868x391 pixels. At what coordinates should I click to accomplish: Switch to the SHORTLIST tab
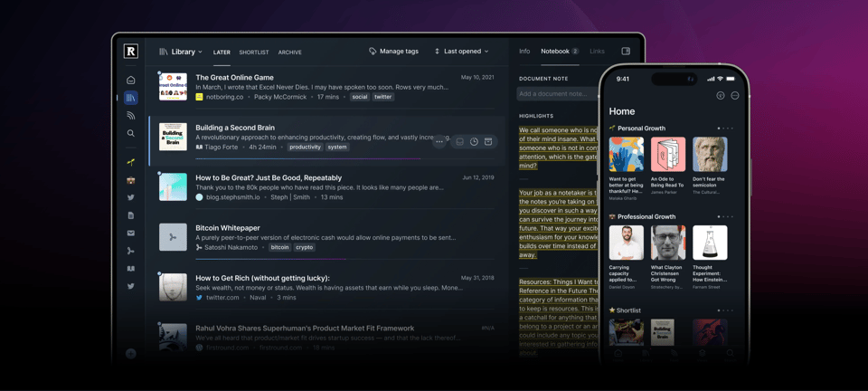[x=253, y=52]
